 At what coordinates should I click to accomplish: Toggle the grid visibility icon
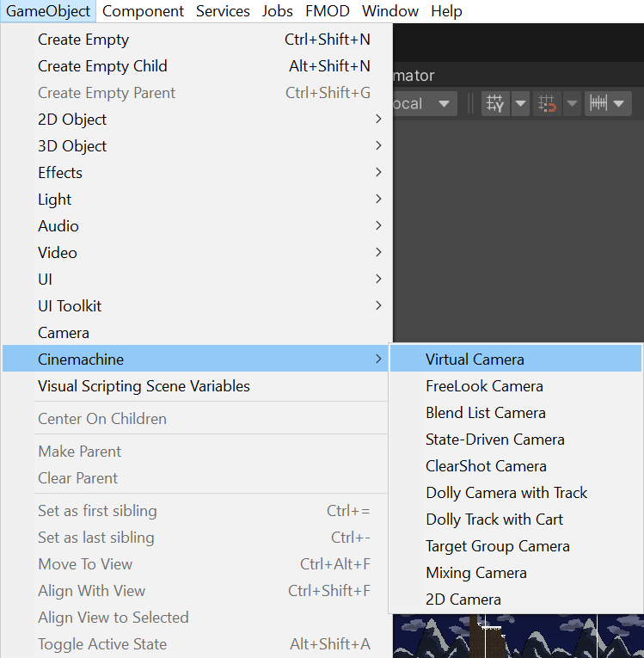[495, 104]
